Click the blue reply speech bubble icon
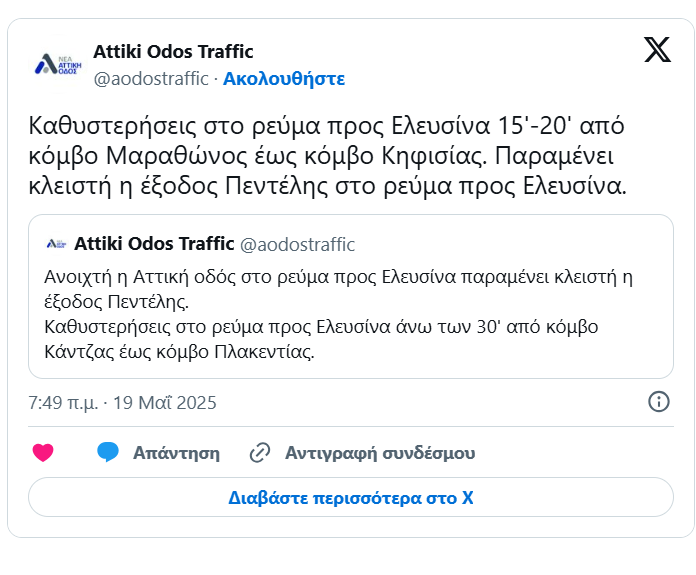This screenshot has height=575, width=696. click(x=108, y=452)
